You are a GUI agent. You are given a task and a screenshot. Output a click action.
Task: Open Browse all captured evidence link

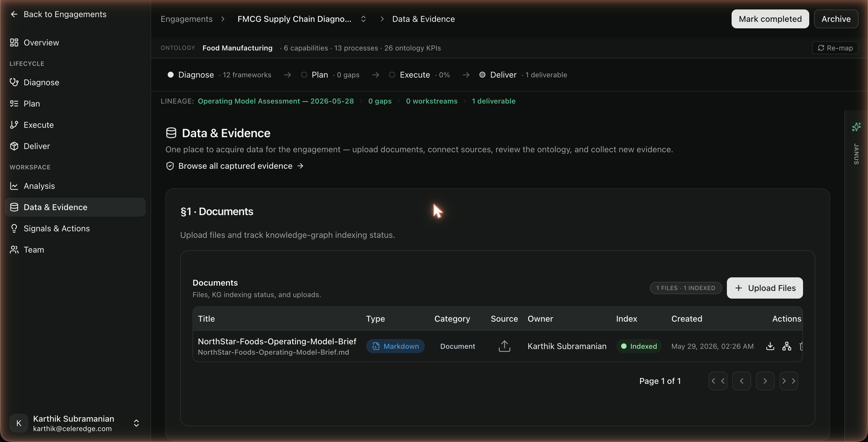click(235, 166)
